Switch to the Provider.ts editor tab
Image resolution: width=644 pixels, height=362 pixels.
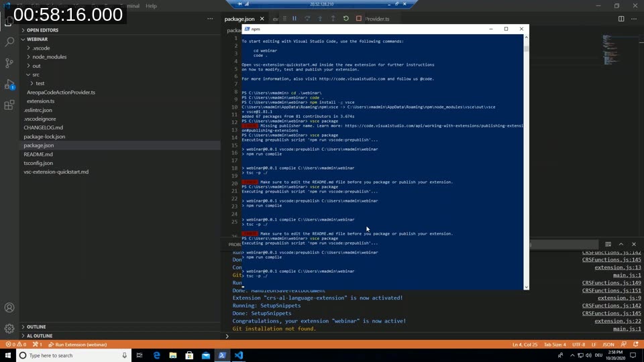(377, 19)
